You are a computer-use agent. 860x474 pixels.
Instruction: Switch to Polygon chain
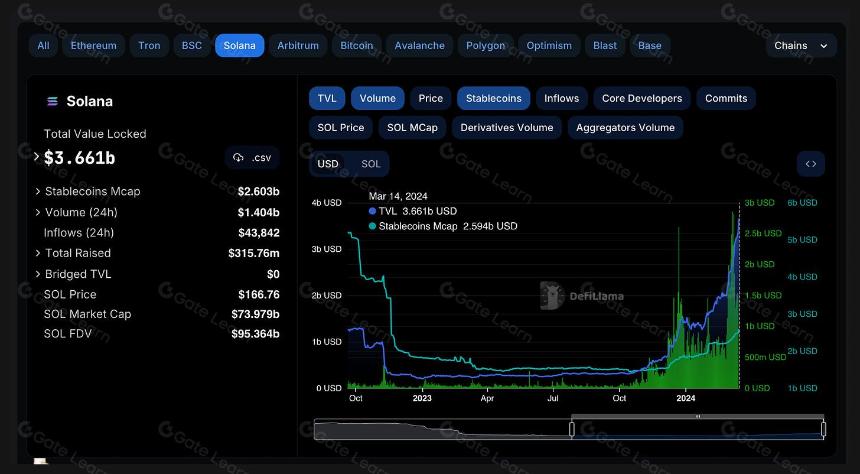tap(485, 46)
